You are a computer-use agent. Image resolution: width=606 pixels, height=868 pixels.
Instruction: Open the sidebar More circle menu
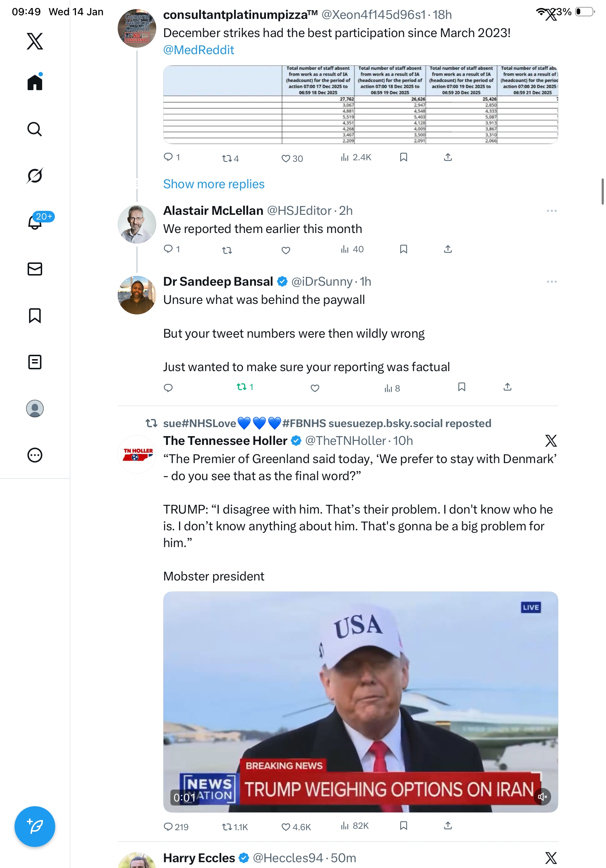[35, 455]
